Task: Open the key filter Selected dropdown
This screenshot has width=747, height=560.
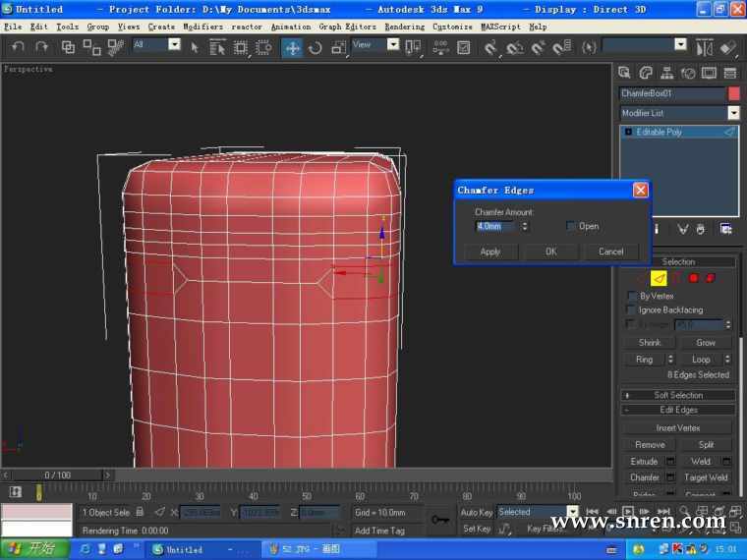Action: point(573,513)
